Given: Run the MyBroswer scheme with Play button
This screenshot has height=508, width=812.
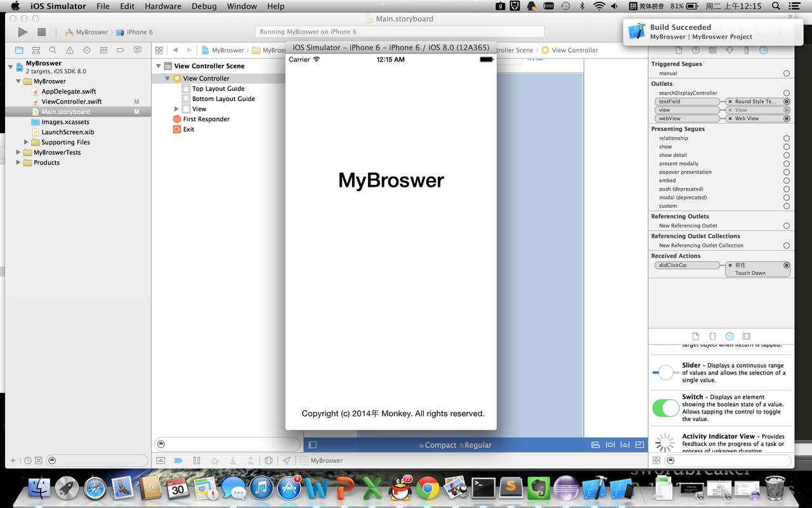Looking at the screenshot, I should 23,32.
